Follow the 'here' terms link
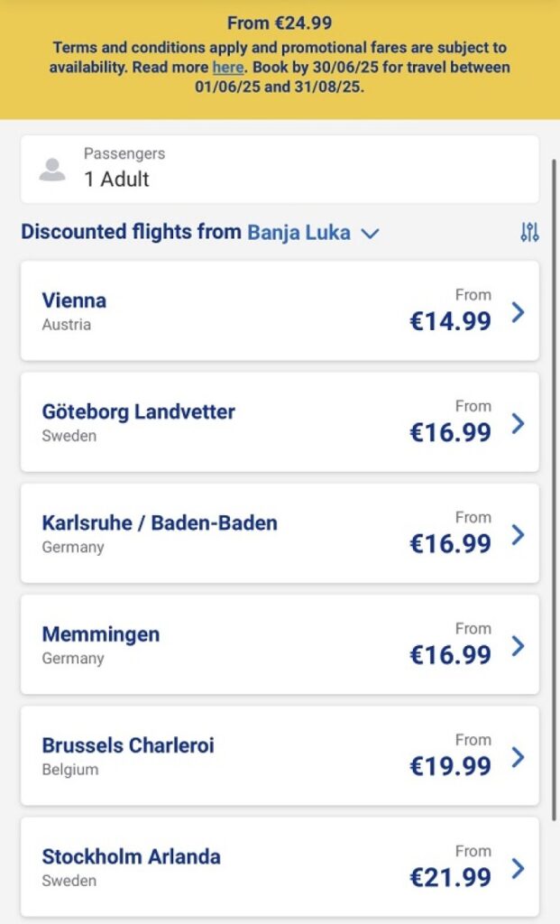Image resolution: width=560 pixels, height=924 pixels. (228, 67)
